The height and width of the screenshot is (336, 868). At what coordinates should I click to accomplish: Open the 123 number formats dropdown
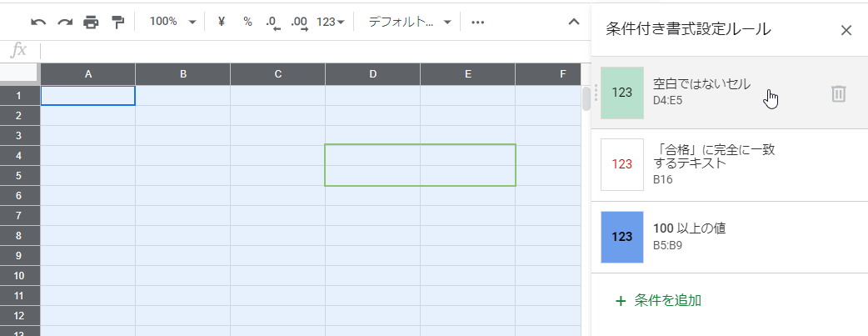pos(331,23)
